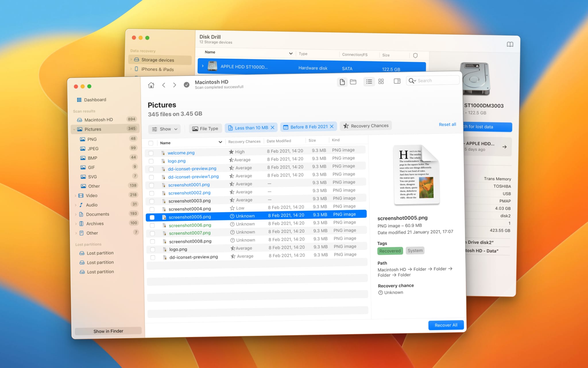Check the screenshot0005.png checkbox
Viewport: 588px width, 368px height.
tap(152, 218)
